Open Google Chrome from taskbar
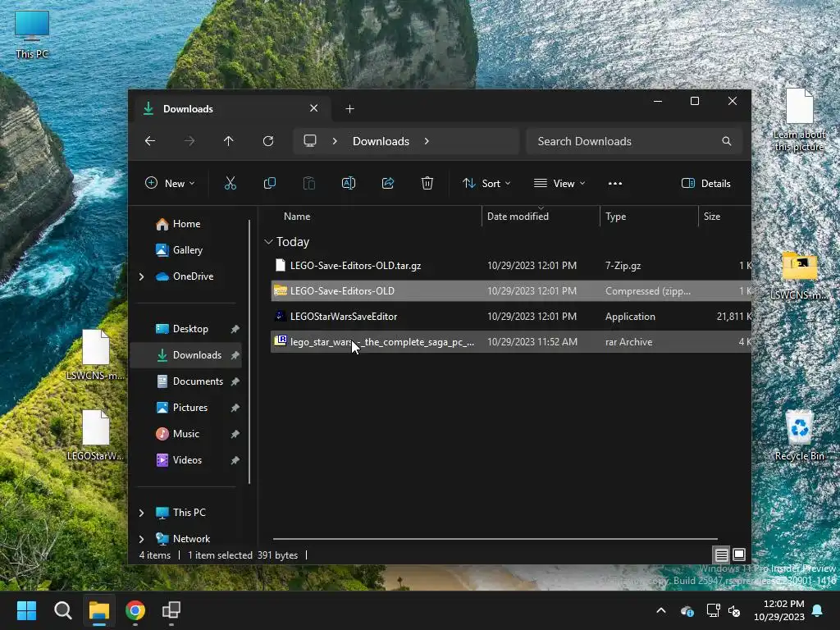The image size is (840, 630). [135, 610]
